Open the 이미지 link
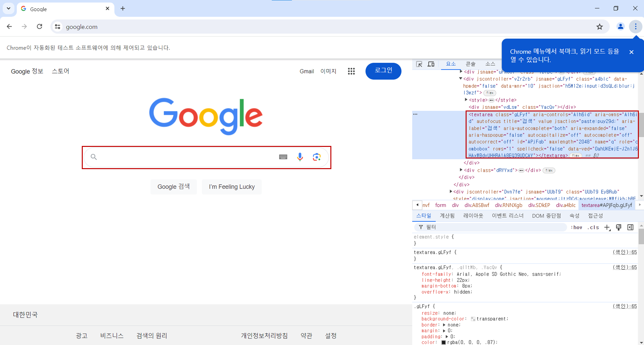This screenshot has height=345, width=644. pyautogui.click(x=328, y=71)
